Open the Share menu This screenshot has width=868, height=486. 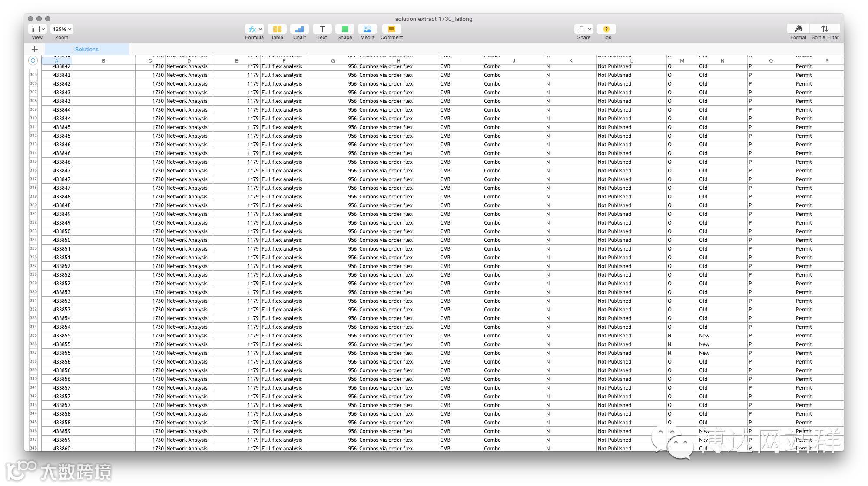click(583, 29)
